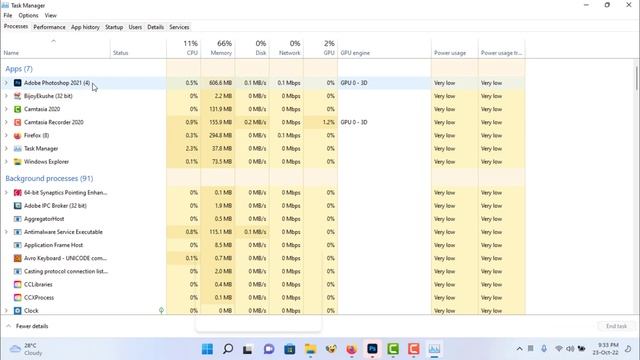Select the AggregatorHost process row
Image resolution: width=640 pixels, height=360 pixels.
[x=263, y=219]
